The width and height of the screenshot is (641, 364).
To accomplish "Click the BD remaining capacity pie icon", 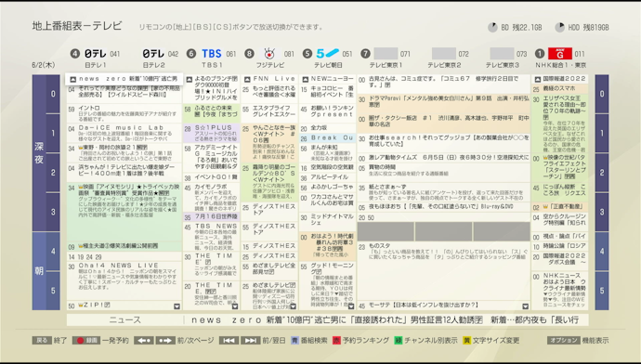I will click(x=492, y=27).
